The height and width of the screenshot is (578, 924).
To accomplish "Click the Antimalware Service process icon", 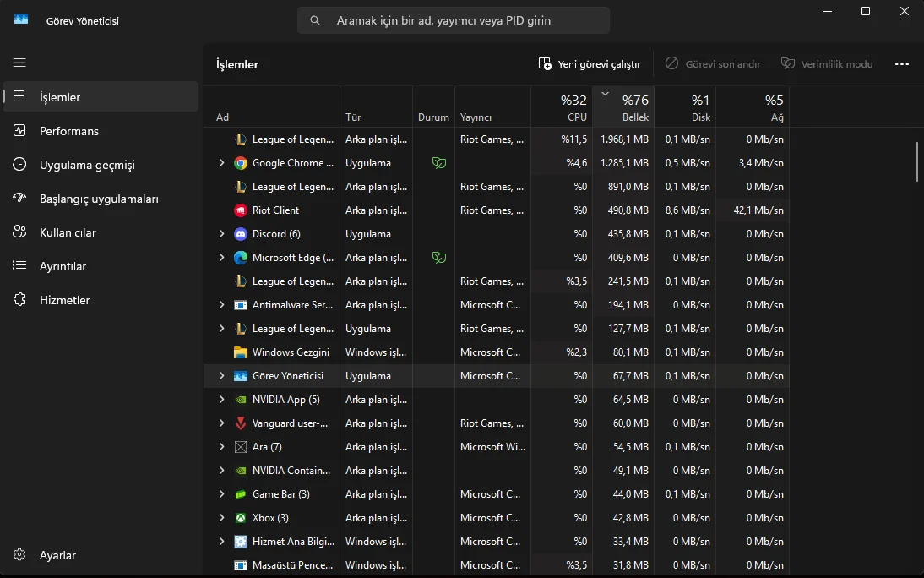I will pos(241,305).
